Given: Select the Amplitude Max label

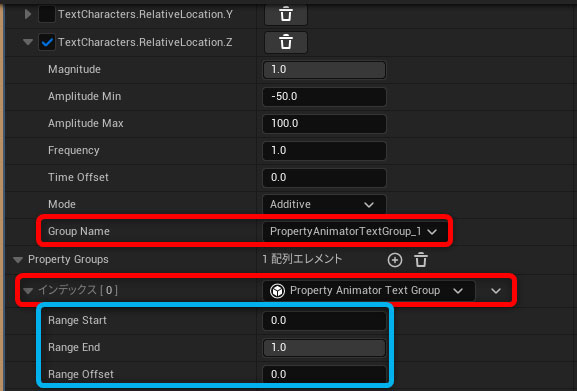Looking at the screenshot, I should (85, 123).
